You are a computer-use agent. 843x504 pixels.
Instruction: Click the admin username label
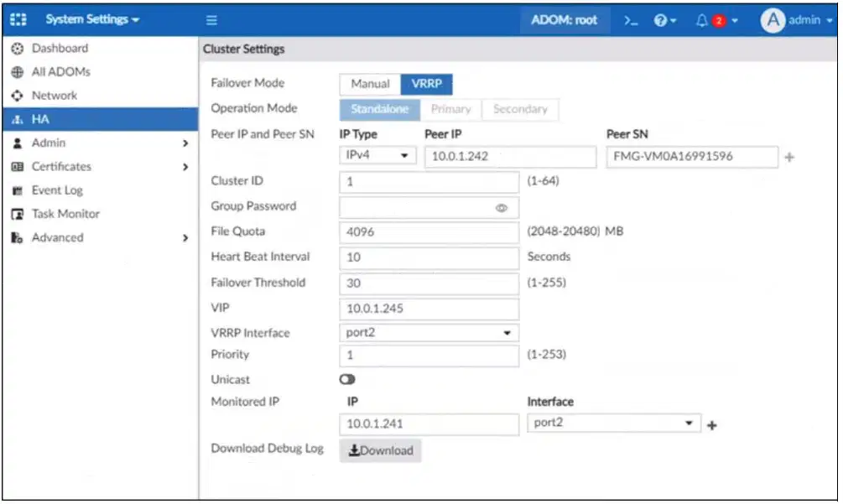pyautogui.click(x=804, y=20)
